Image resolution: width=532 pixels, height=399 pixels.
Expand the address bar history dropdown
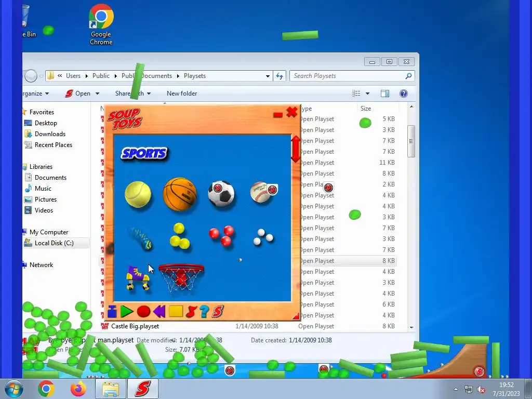click(268, 76)
